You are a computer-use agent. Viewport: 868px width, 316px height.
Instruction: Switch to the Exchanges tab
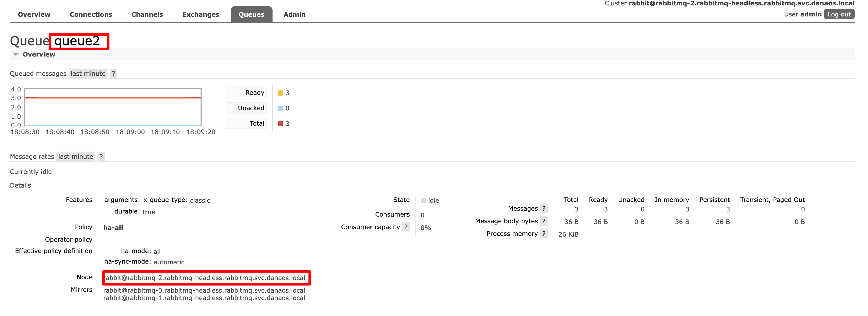201,14
